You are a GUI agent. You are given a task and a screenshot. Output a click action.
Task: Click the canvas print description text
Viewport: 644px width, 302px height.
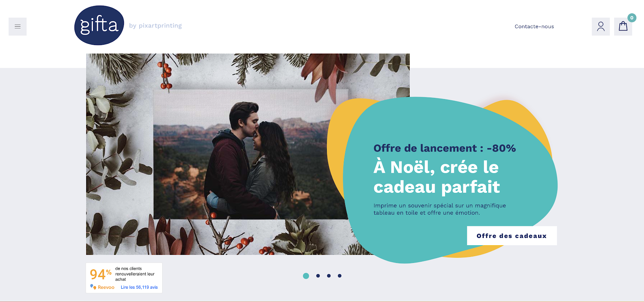coord(440,209)
